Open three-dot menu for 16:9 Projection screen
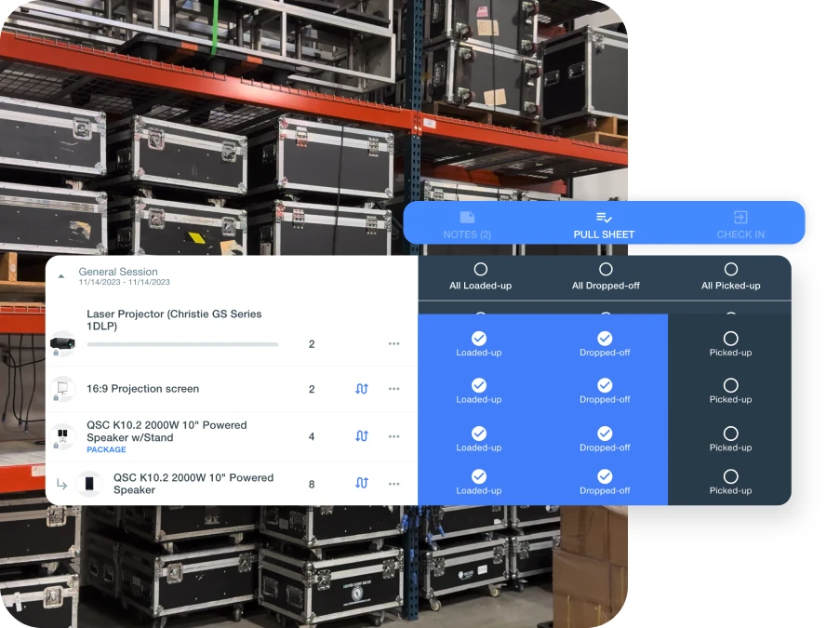 394,389
